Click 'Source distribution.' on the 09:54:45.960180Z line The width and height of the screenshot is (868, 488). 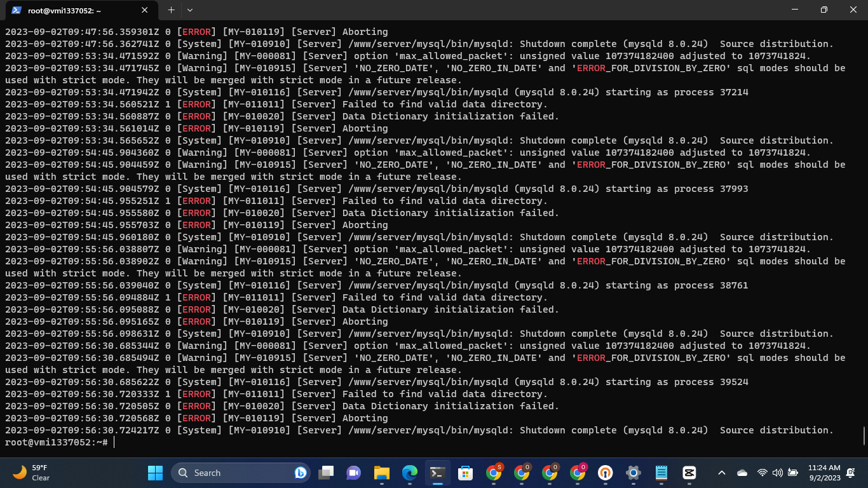point(776,237)
